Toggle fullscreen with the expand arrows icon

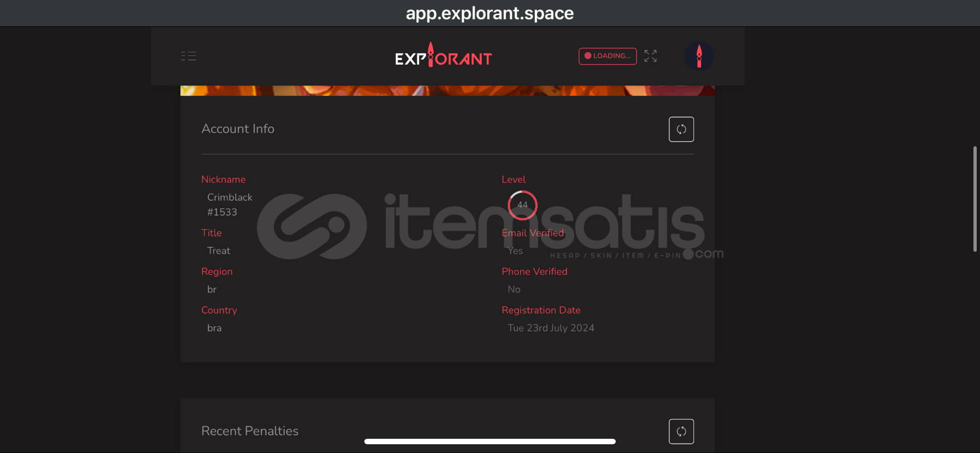click(x=650, y=56)
